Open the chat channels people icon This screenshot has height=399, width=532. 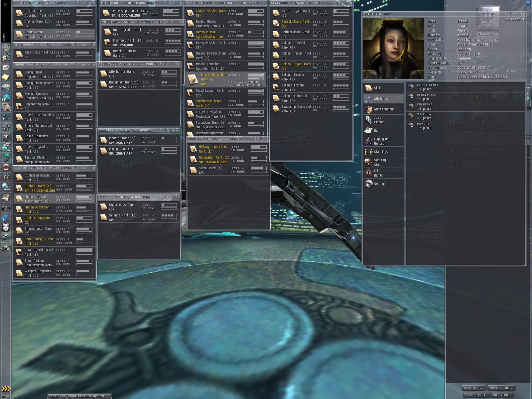(x=6, y=177)
